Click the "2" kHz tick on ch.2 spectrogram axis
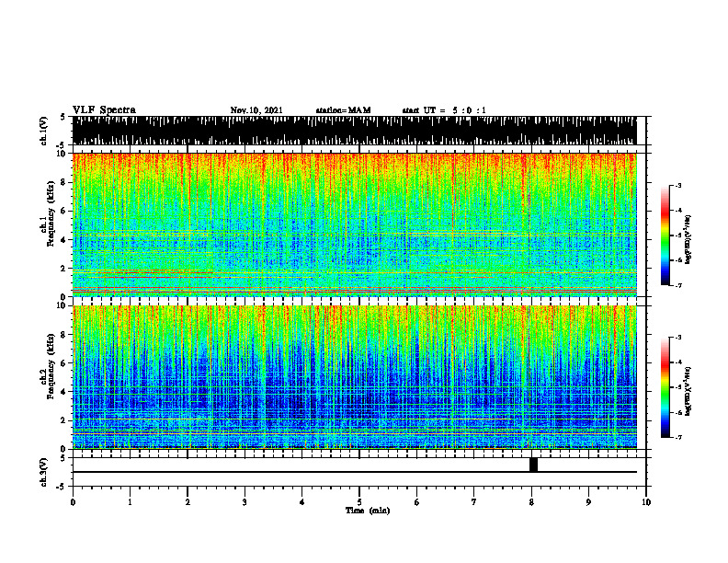 click(64, 420)
